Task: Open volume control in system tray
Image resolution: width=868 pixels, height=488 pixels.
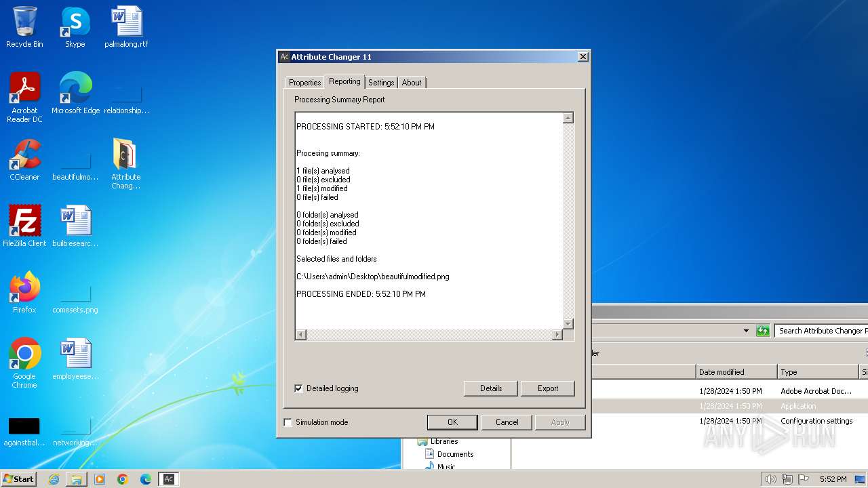Action: tap(770, 479)
